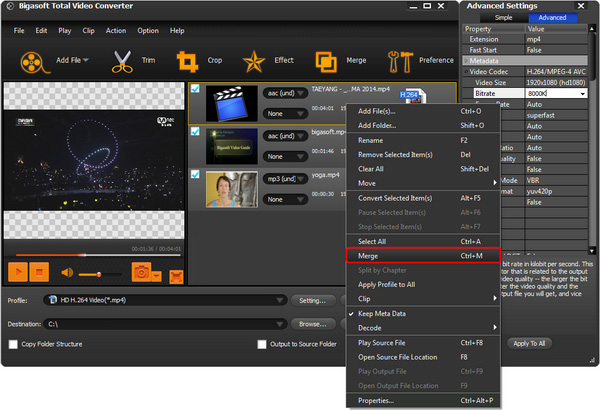Expand the Metadata property group
The image size is (600, 410).
pyautogui.click(x=466, y=60)
